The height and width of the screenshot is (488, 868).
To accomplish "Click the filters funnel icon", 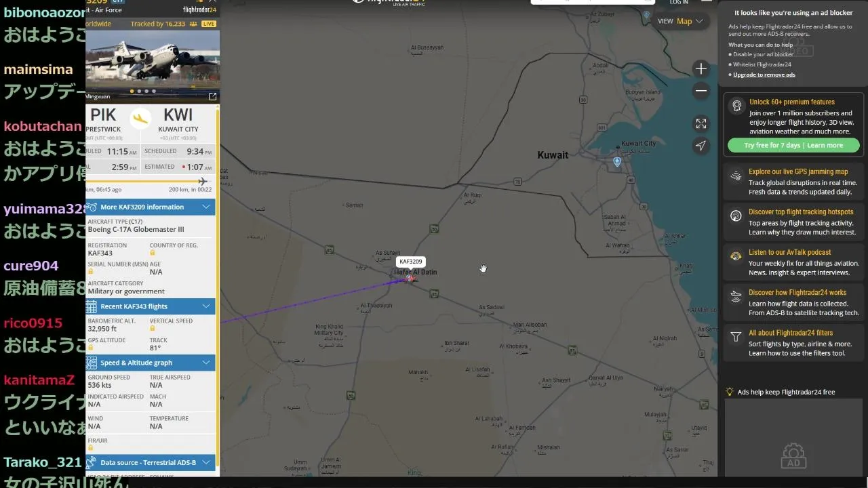I will 736,337.
